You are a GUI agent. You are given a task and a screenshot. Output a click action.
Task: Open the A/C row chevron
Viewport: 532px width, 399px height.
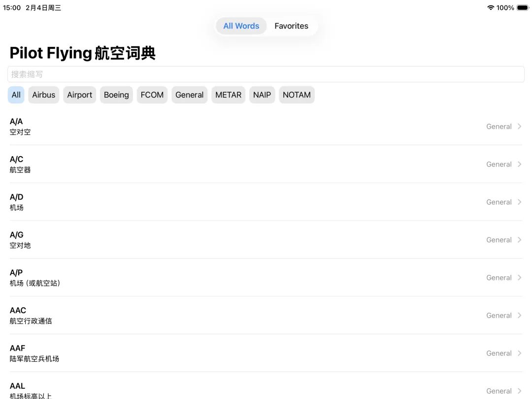(x=520, y=164)
